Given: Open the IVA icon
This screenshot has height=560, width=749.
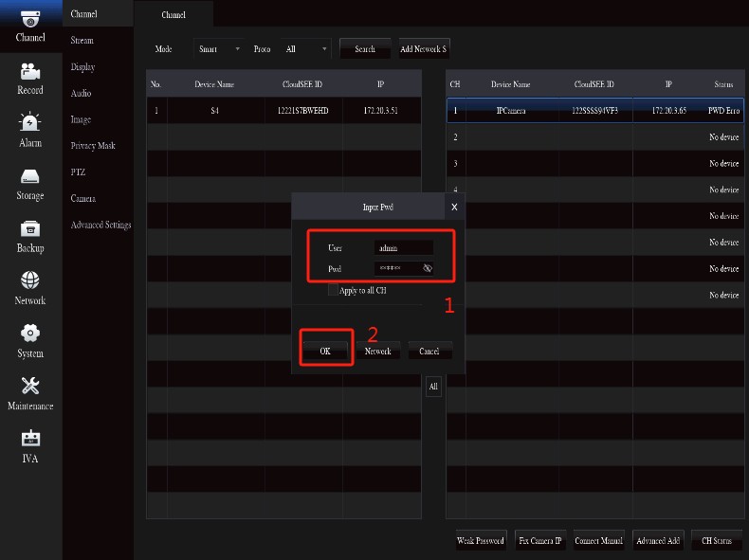Looking at the screenshot, I should click(x=30, y=440).
